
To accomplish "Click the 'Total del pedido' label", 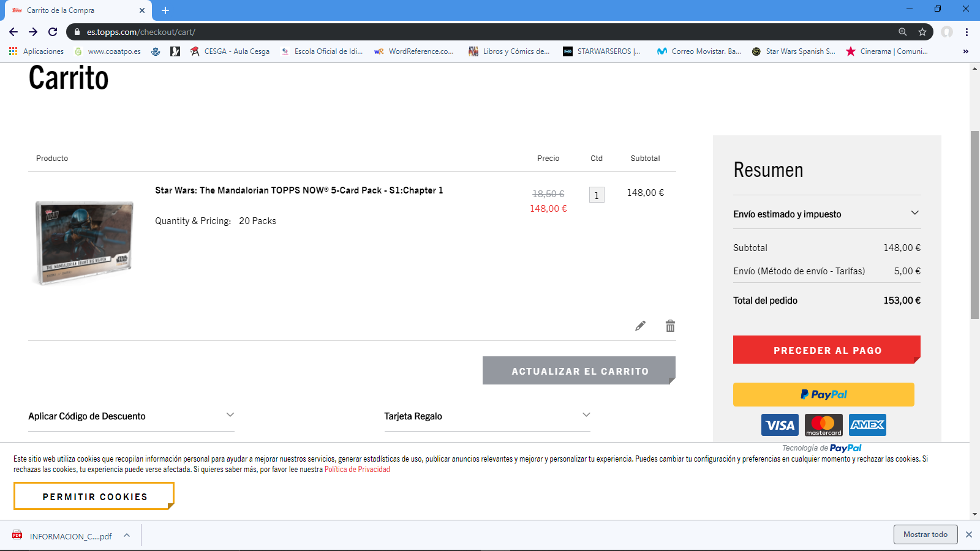I will pyautogui.click(x=765, y=301).
